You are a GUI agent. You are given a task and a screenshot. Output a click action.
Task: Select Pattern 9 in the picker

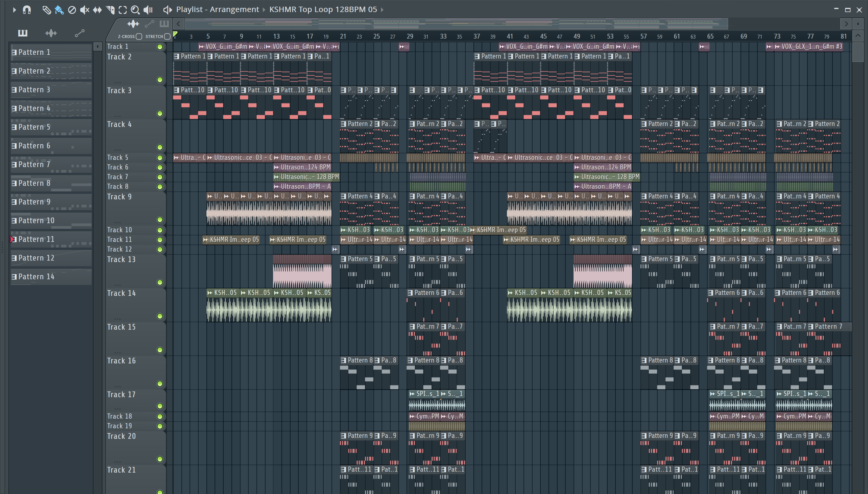tap(51, 202)
